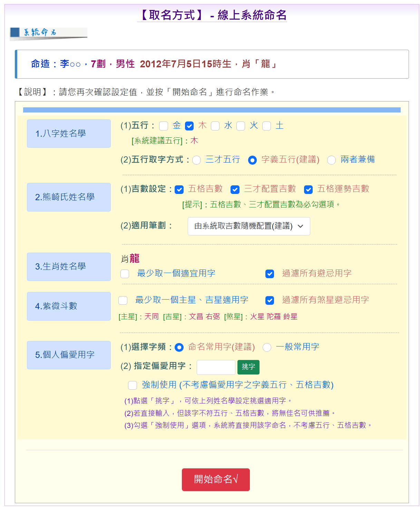The height and width of the screenshot is (507, 420).
Task: Open the 適用筆劃 dropdown list
Action: 248,226
